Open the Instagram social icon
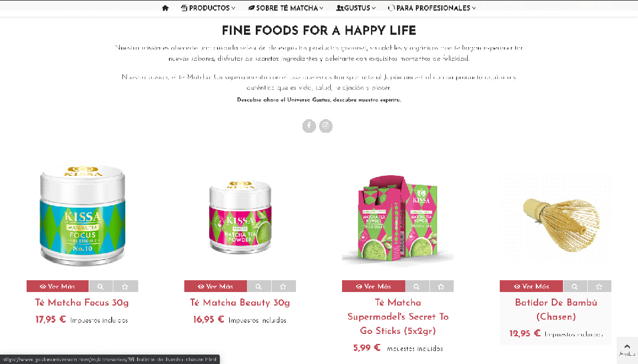 326,126
